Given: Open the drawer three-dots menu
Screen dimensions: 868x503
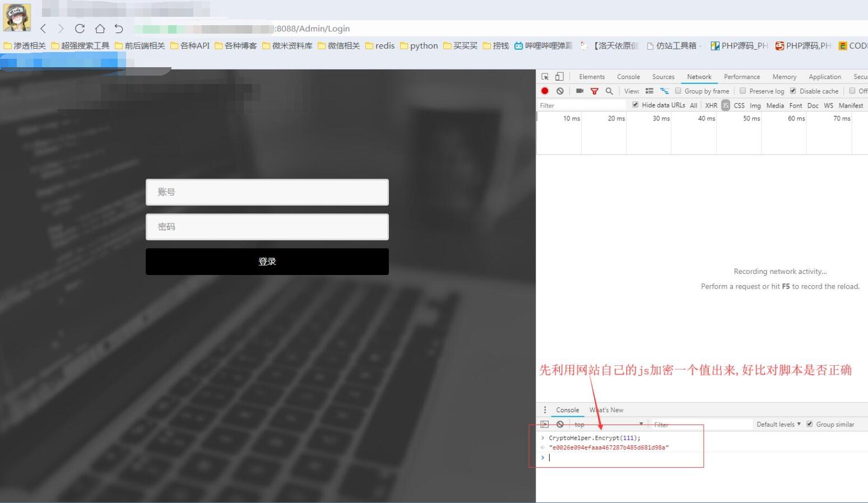Looking at the screenshot, I should coord(545,410).
